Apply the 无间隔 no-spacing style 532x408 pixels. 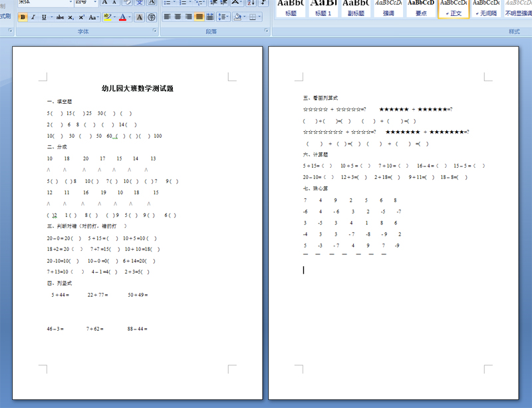coord(486,9)
